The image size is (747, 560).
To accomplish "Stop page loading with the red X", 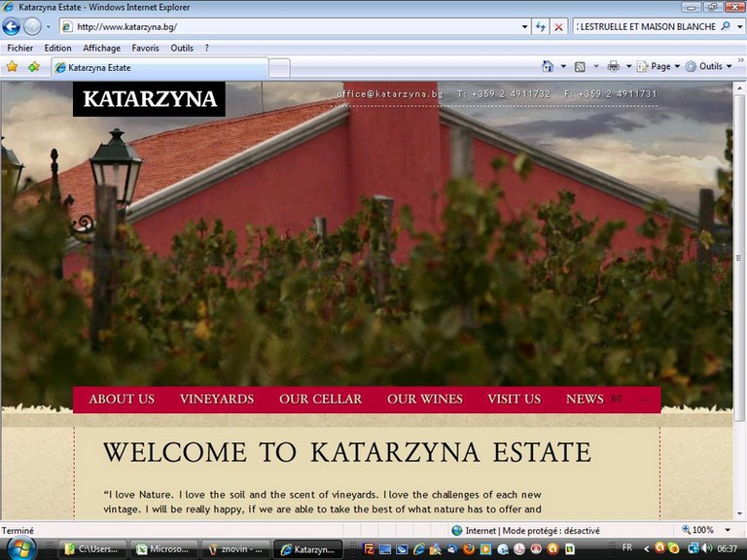I will (558, 27).
